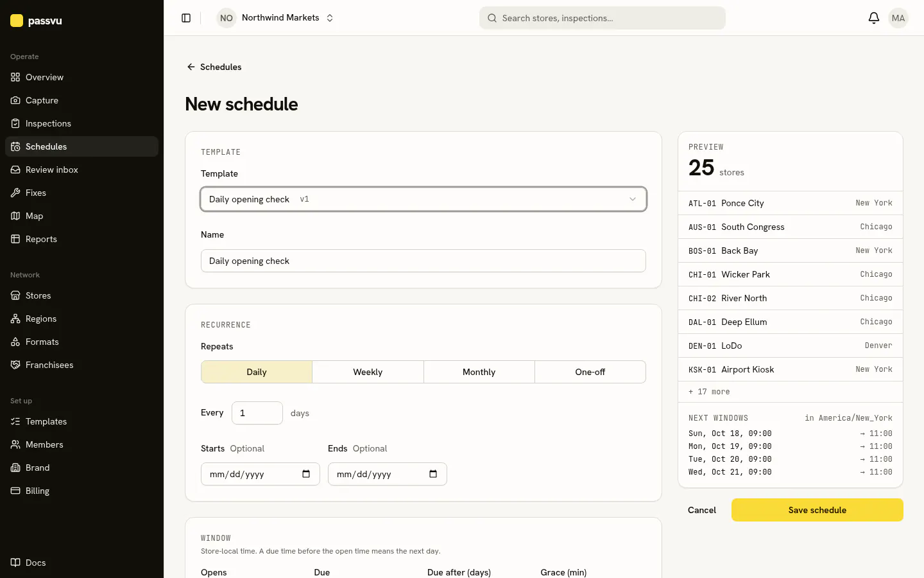Select Weekly recurrence
The image size is (924, 578).
368,372
